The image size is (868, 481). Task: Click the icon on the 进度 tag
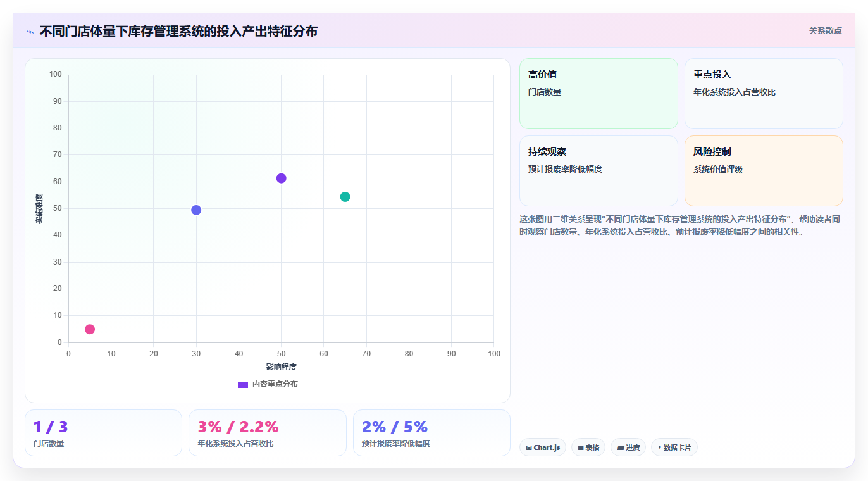point(621,447)
